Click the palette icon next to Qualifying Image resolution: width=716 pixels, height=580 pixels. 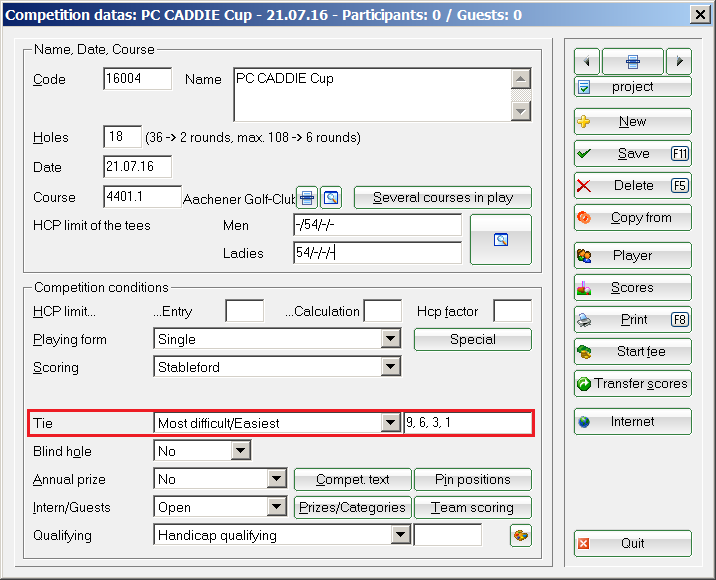(x=521, y=535)
